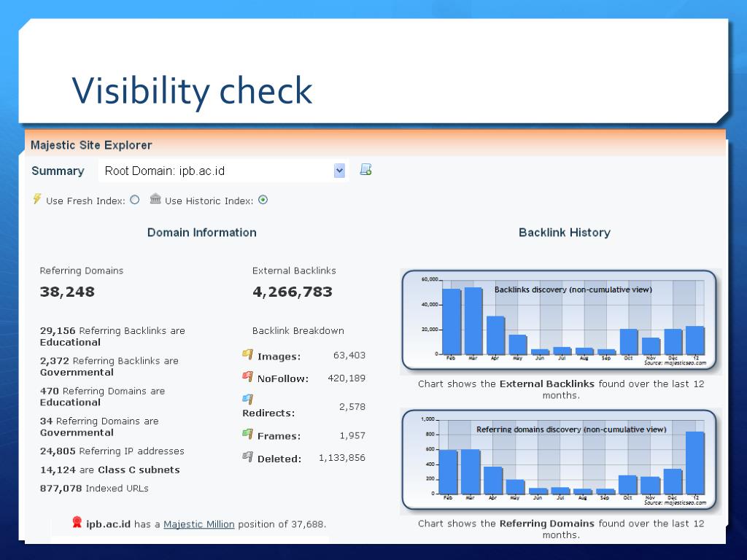Screen dimensions: 747x560
Task: Click the grey flag Deleted icon
Action: coord(247,456)
